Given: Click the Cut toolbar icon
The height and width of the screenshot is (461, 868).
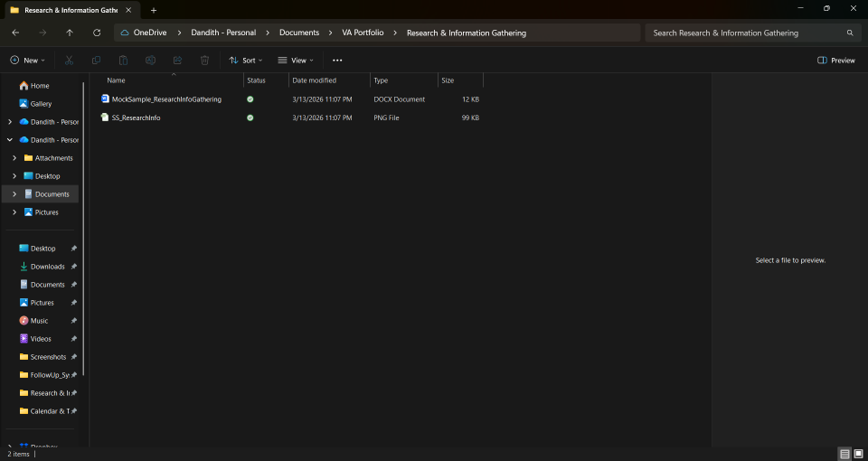Looking at the screenshot, I should [x=70, y=61].
